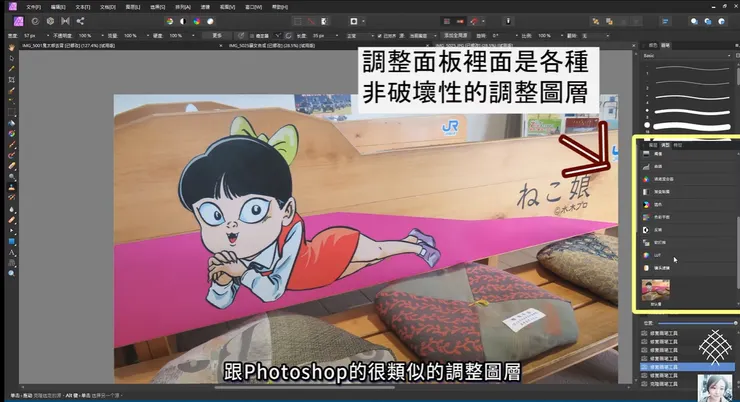The image size is (740, 402).
Task: Apply Auto Contrast
Action: click(x=183, y=21)
